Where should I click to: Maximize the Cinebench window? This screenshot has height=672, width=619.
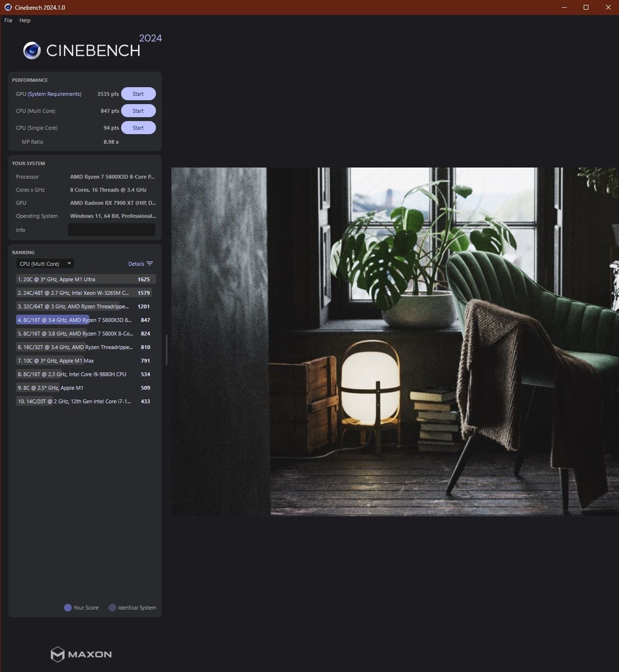[x=586, y=7]
